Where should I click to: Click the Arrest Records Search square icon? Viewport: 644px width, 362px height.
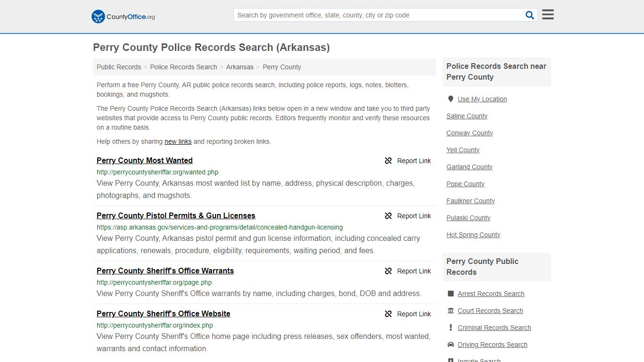click(x=451, y=294)
